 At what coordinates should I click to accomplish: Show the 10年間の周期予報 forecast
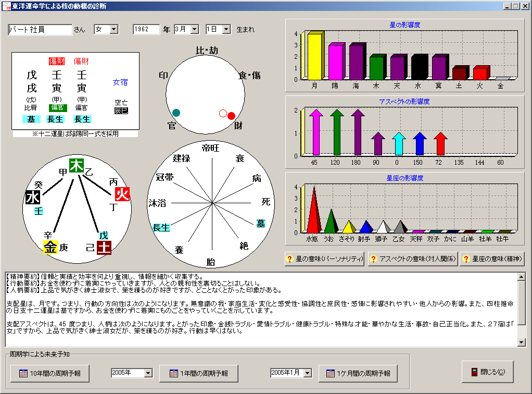tap(50, 373)
